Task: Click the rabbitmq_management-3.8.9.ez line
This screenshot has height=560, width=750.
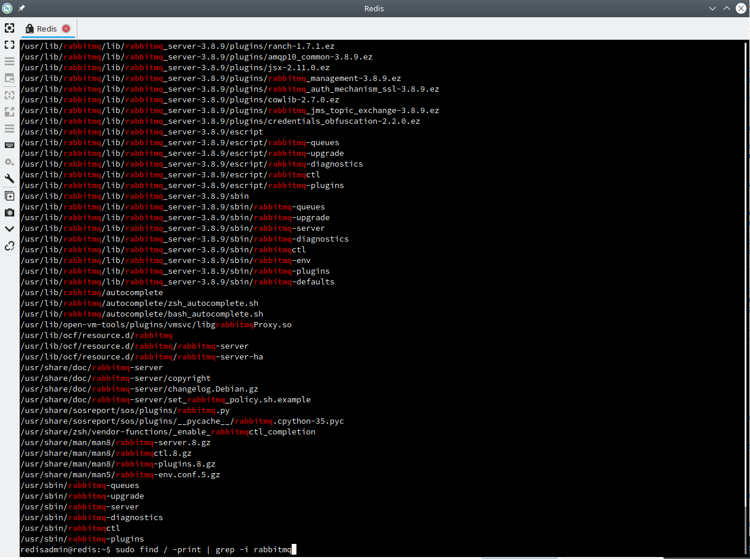Action: coord(211,78)
